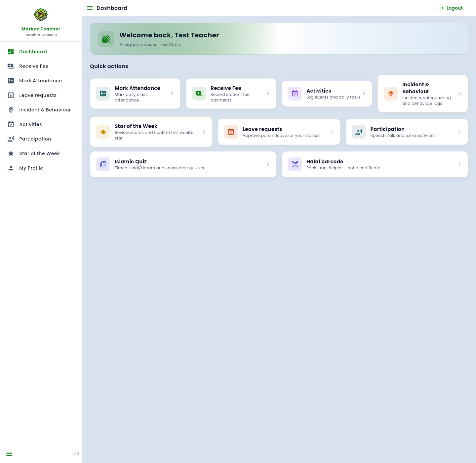This screenshot has height=463, width=476.
Task: Click the Activities card purple calendar icon
Action: [x=295, y=94]
